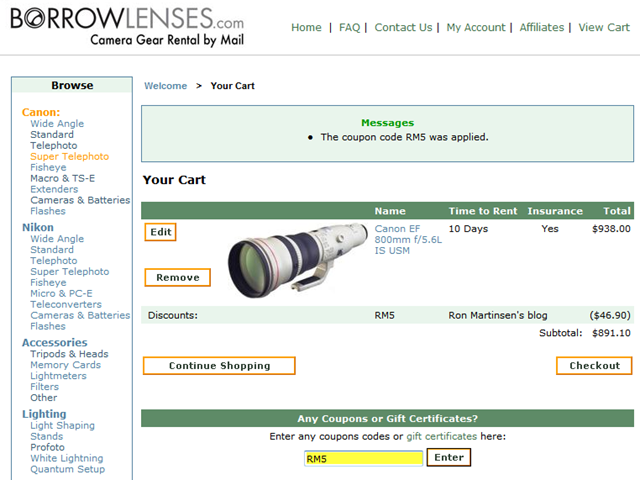This screenshot has width=640, height=480.
Task: Open the Accessories heading
Action: click(x=54, y=342)
